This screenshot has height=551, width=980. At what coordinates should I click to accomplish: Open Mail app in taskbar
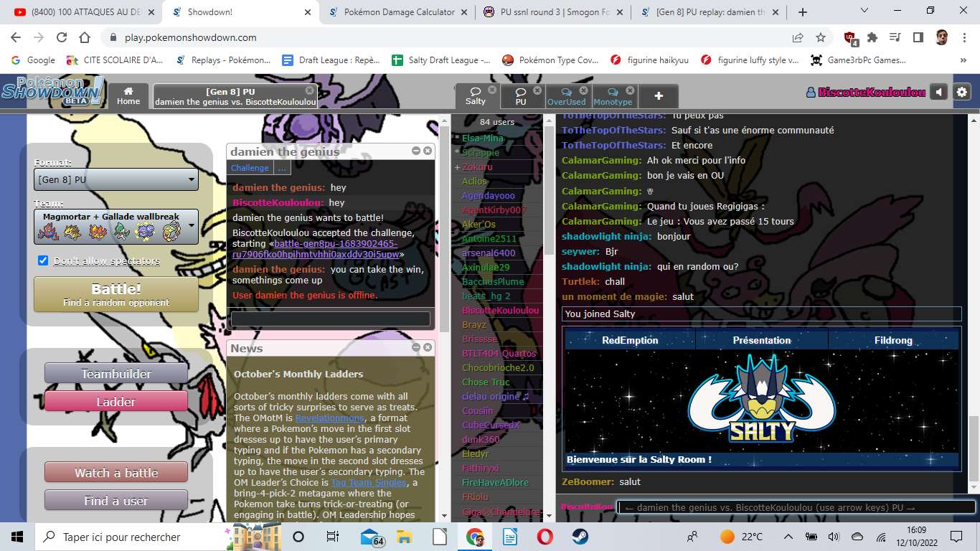click(370, 537)
